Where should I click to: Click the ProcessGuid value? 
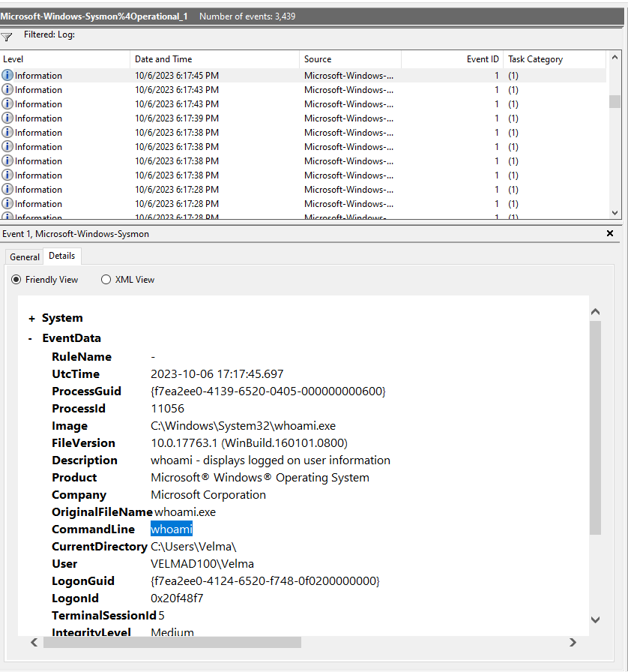(268, 391)
